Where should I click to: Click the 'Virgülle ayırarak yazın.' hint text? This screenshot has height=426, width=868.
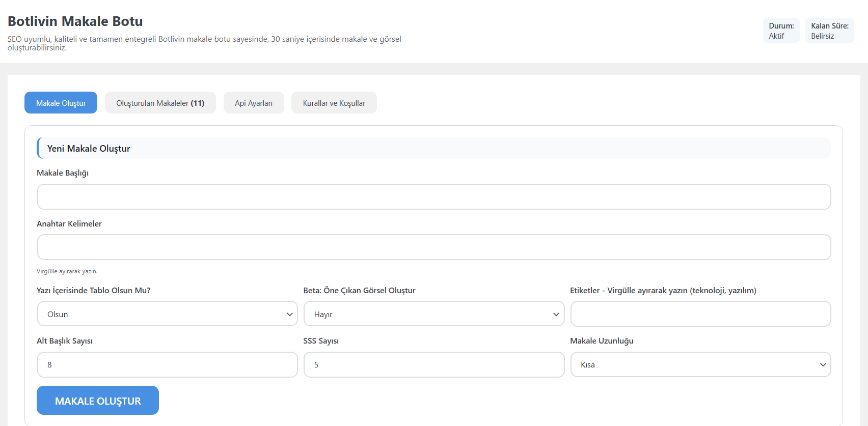(x=67, y=271)
